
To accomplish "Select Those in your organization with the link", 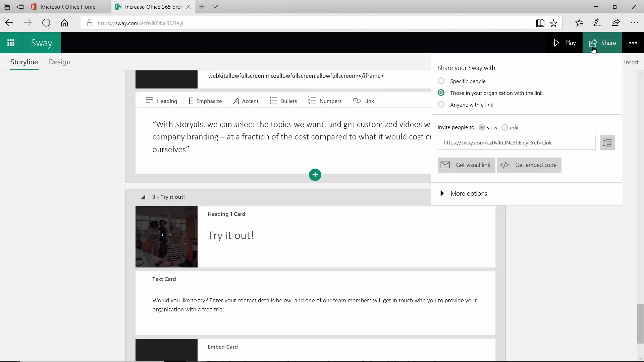I will tap(441, 93).
